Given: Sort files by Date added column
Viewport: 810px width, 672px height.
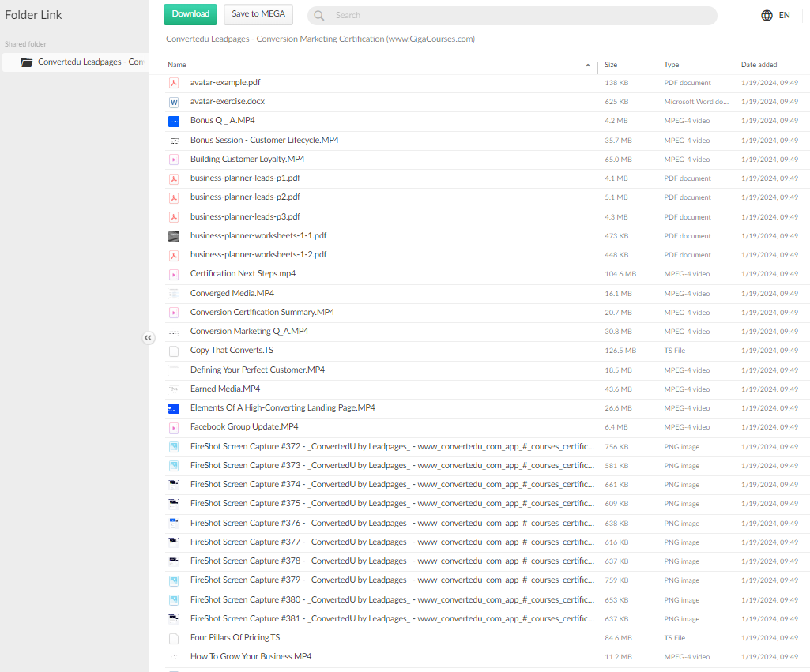Looking at the screenshot, I should pyautogui.click(x=759, y=65).
